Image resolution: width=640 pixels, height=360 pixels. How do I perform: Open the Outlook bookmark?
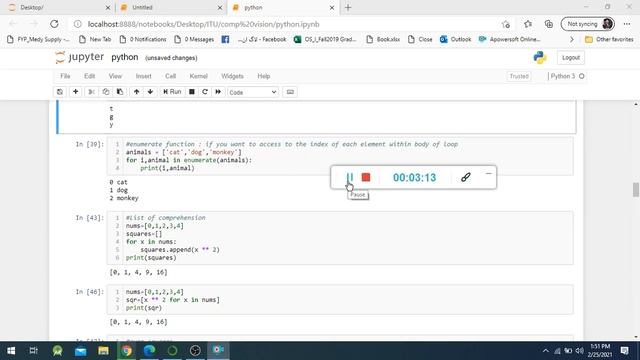[x=456, y=39]
